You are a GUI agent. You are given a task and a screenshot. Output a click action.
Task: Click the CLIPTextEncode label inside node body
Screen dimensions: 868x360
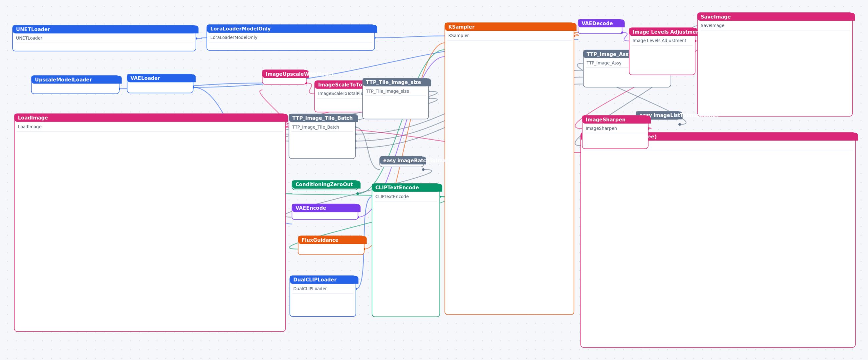tap(392, 196)
